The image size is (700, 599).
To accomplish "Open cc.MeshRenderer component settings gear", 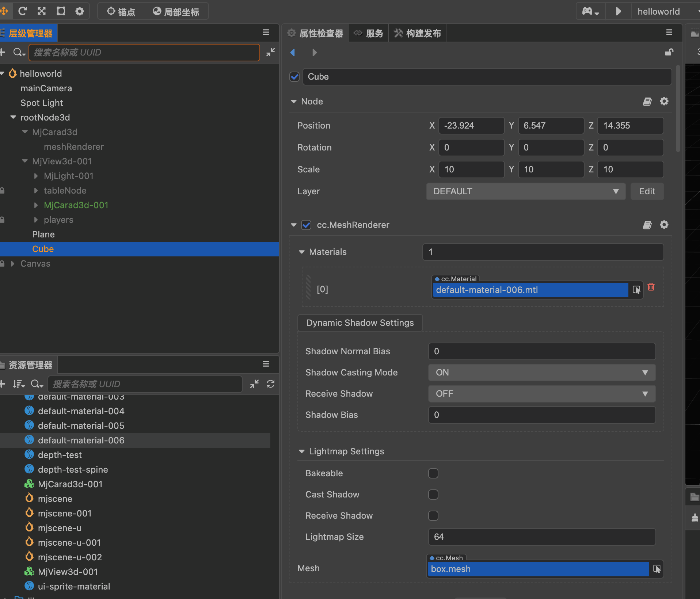I will pos(664,225).
